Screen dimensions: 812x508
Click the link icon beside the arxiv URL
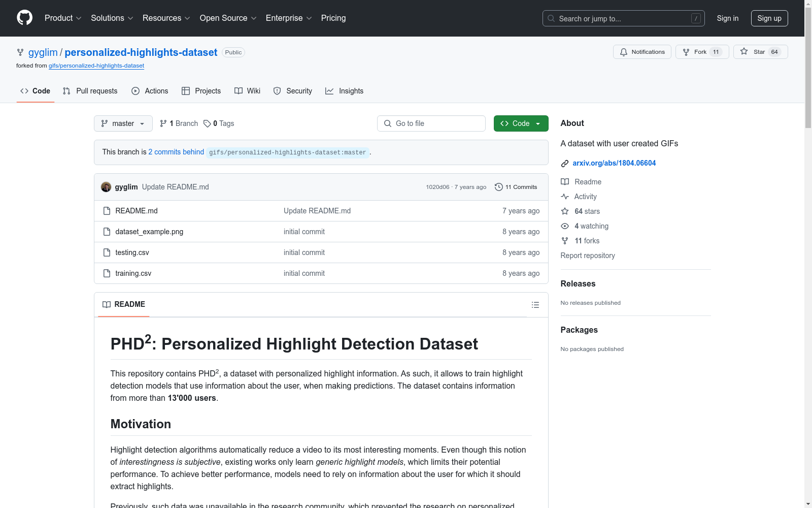(x=564, y=164)
